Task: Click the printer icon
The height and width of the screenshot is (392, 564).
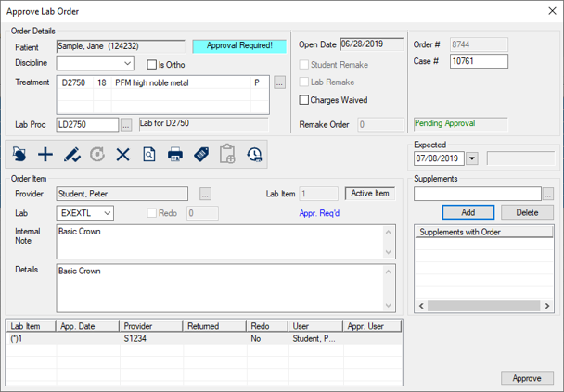Action: (174, 155)
